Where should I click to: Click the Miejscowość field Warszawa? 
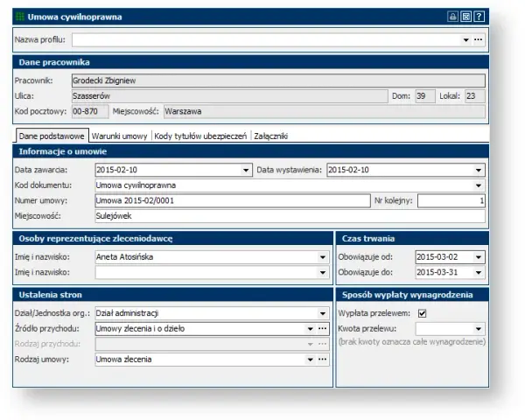click(x=324, y=111)
